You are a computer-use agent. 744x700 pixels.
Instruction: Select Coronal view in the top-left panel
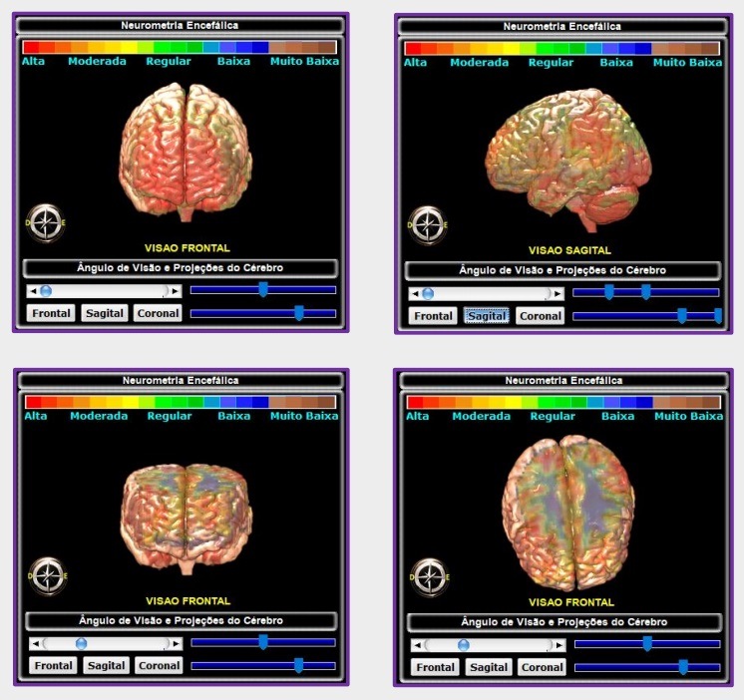[x=158, y=313]
